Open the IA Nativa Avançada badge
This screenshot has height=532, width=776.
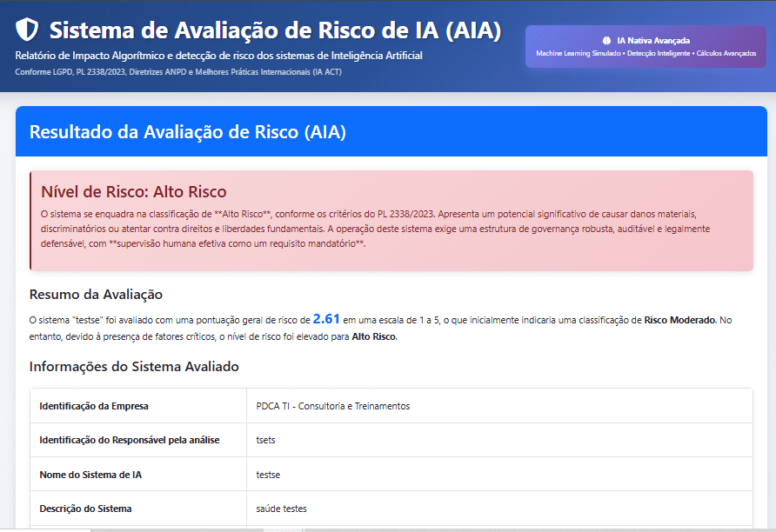coord(646,46)
